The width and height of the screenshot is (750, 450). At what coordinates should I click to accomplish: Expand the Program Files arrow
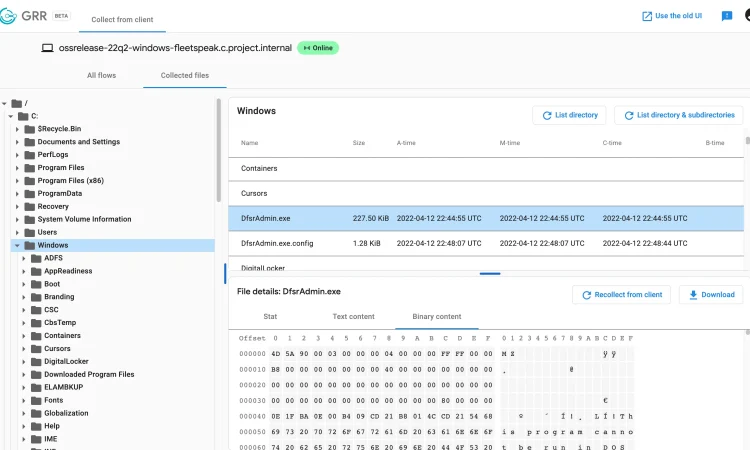point(17,168)
